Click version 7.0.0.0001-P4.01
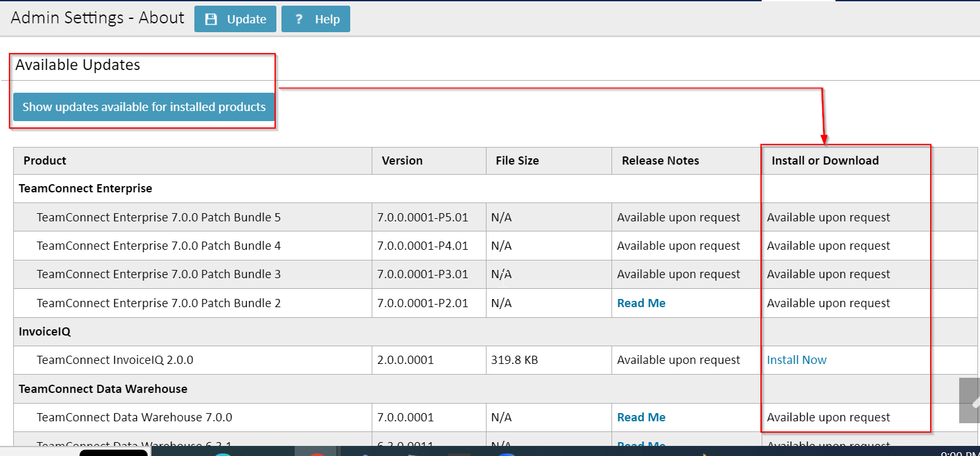The height and width of the screenshot is (456, 980). tap(423, 246)
